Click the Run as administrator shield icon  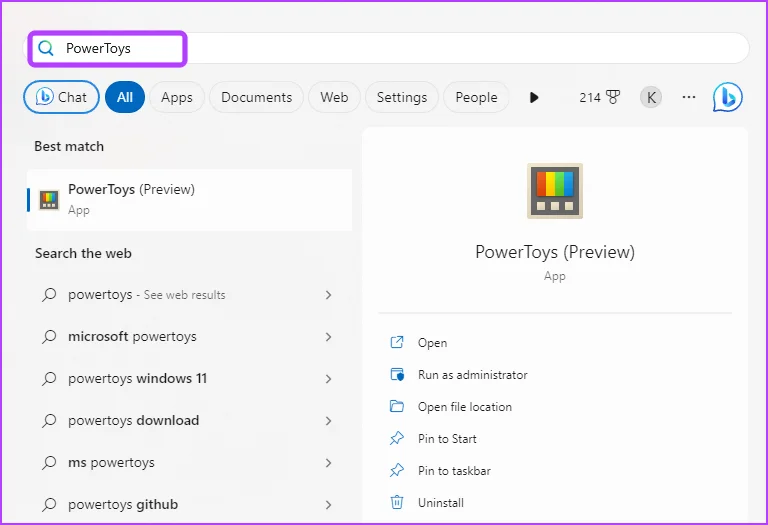click(397, 375)
